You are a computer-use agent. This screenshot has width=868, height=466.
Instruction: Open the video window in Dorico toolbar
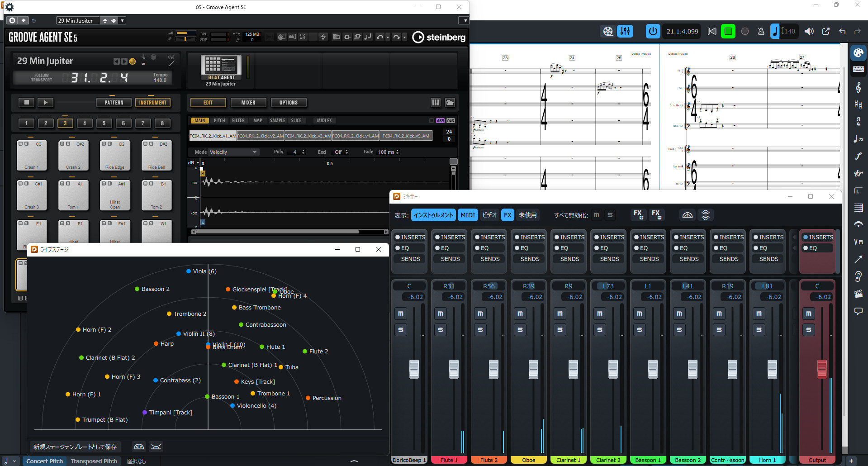[608, 31]
